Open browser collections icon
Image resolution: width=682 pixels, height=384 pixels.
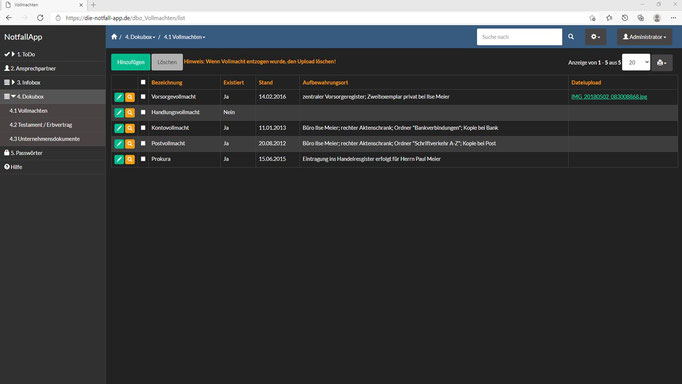click(x=641, y=18)
